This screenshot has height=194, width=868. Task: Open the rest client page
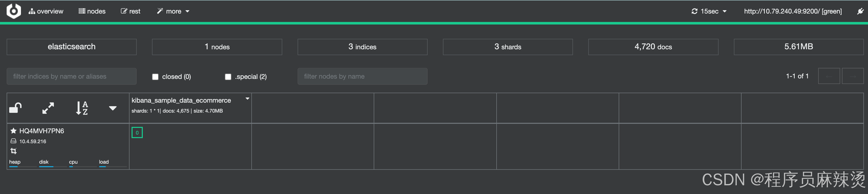(130, 11)
